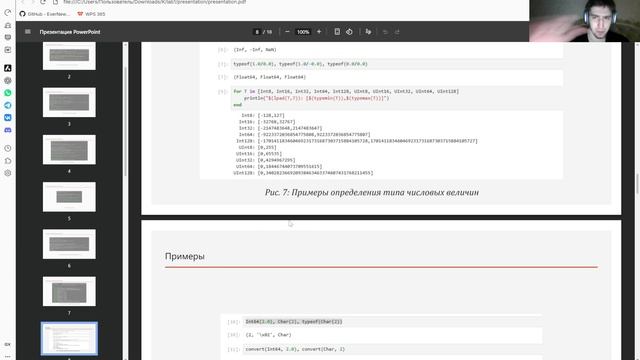The height and width of the screenshot is (360, 640).
Task: Click the 'Рис. 7' figure caption
Action: point(371,192)
